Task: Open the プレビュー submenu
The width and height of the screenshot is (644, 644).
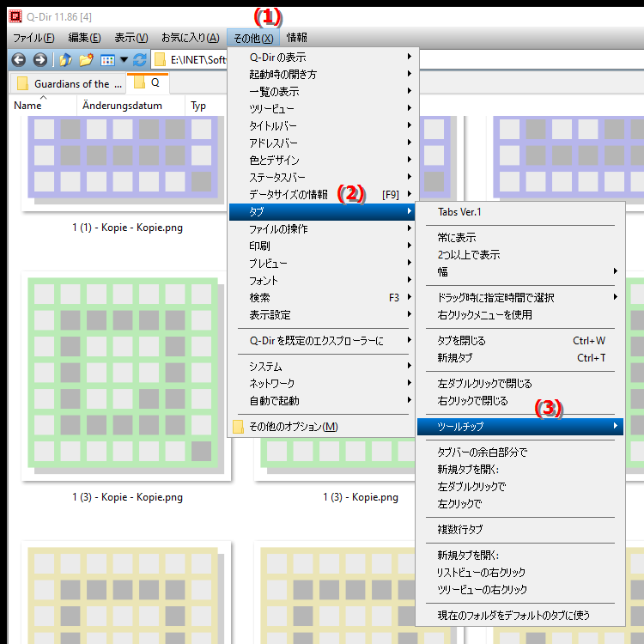Action: (323, 264)
